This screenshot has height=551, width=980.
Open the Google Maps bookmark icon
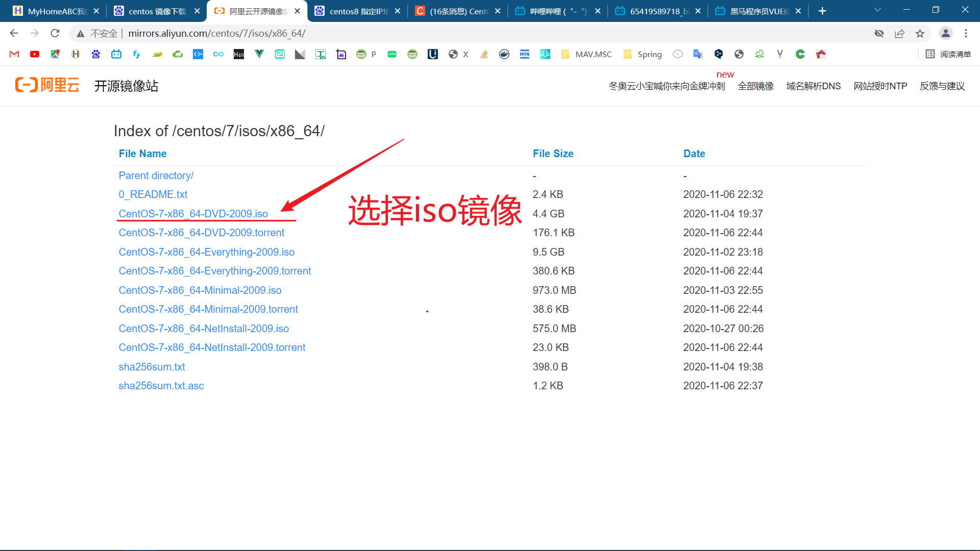55,54
